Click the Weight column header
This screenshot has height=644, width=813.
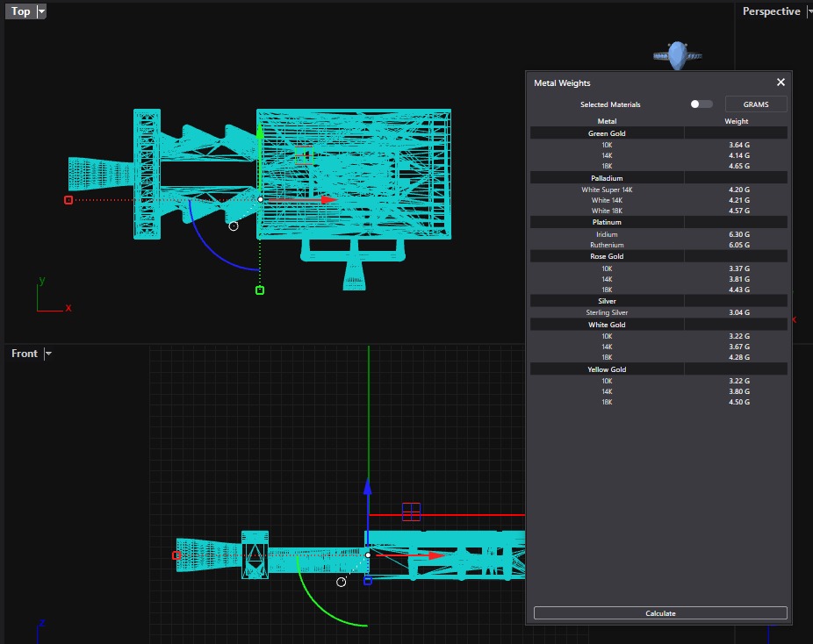tap(737, 121)
